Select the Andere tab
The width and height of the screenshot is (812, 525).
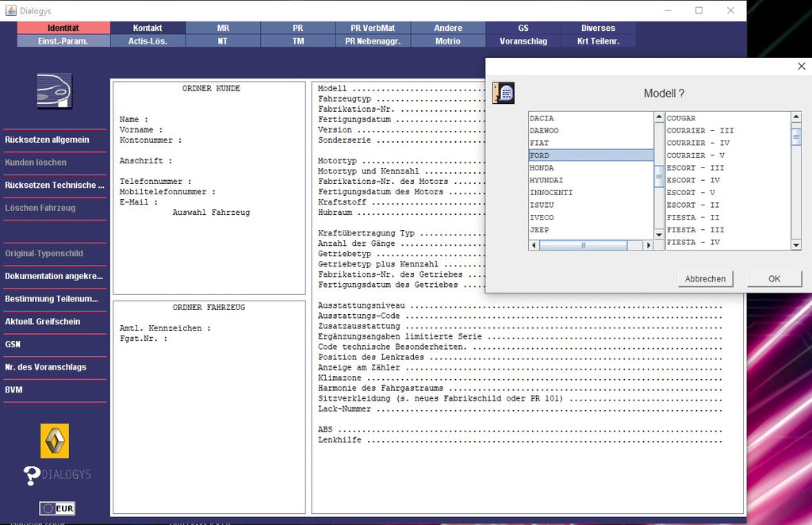click(448, 28)
